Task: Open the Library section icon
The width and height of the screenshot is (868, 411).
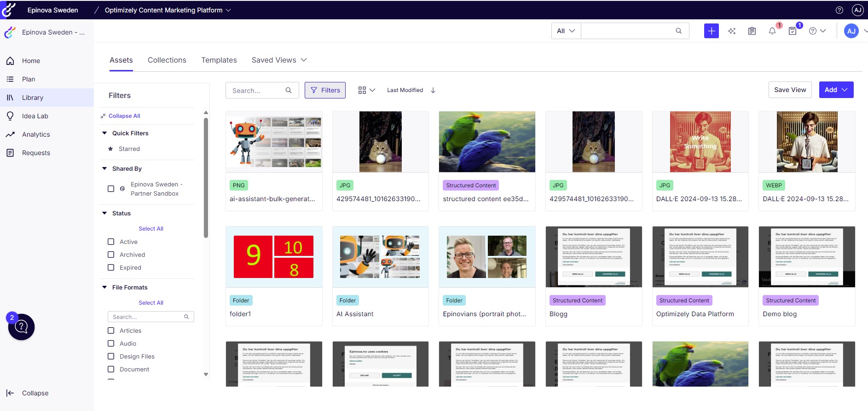Action: (10, 98)
